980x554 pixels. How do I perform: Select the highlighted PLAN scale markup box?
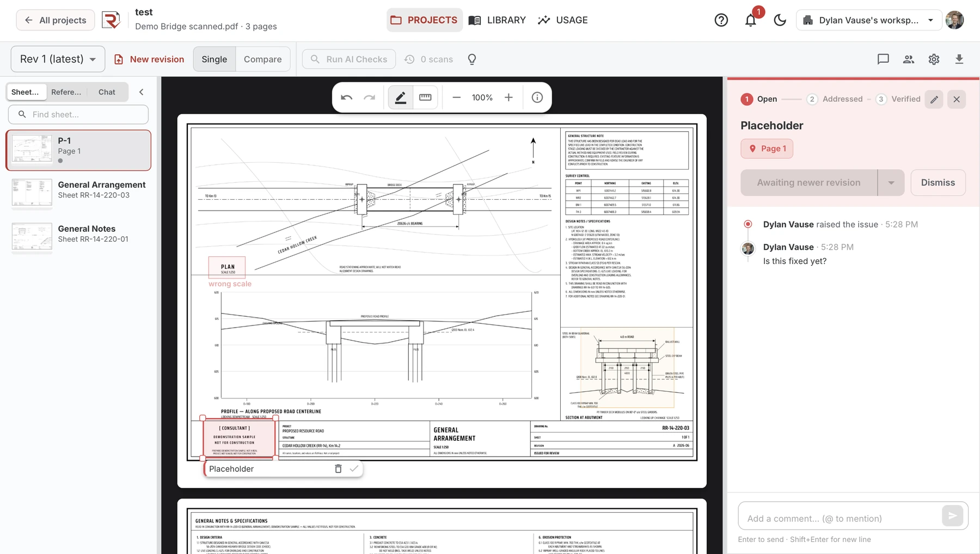click(x=227, y=267)
